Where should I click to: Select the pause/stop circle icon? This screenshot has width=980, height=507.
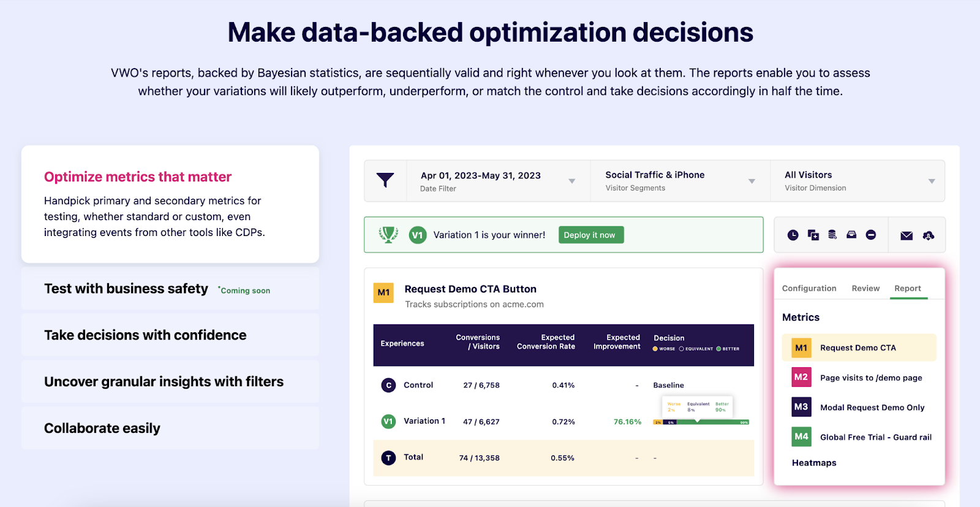871,235
